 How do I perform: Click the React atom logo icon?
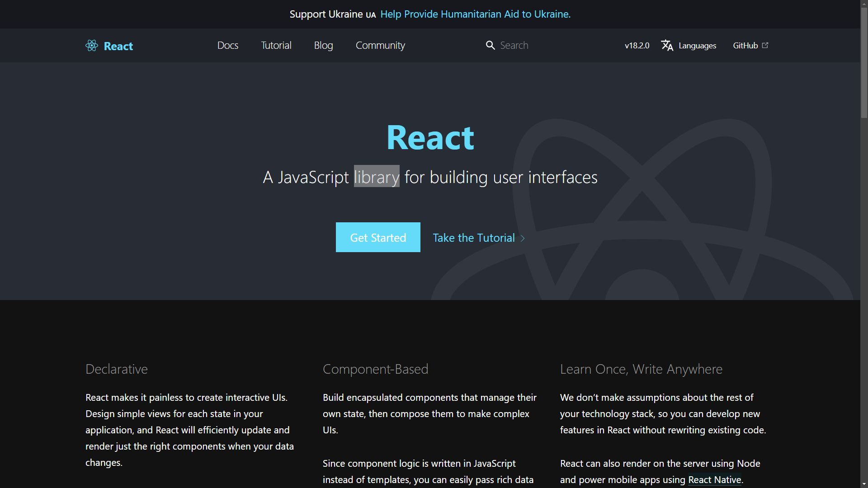[91, 45]
